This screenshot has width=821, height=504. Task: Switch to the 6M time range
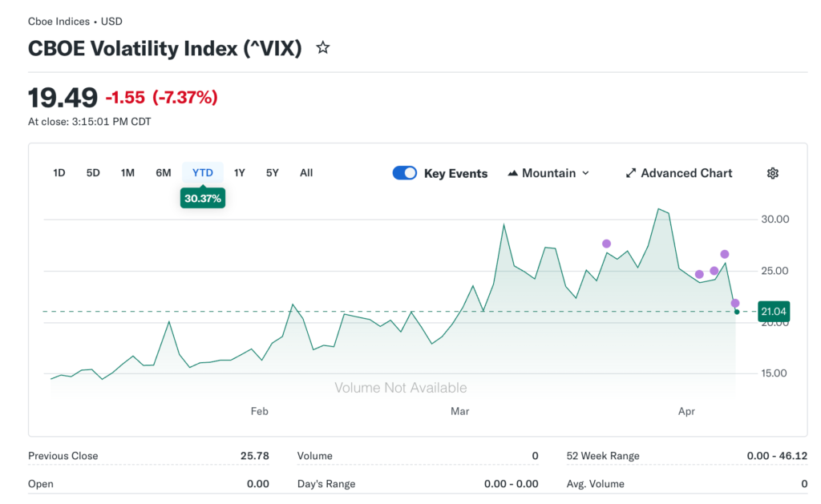[164, 173]
